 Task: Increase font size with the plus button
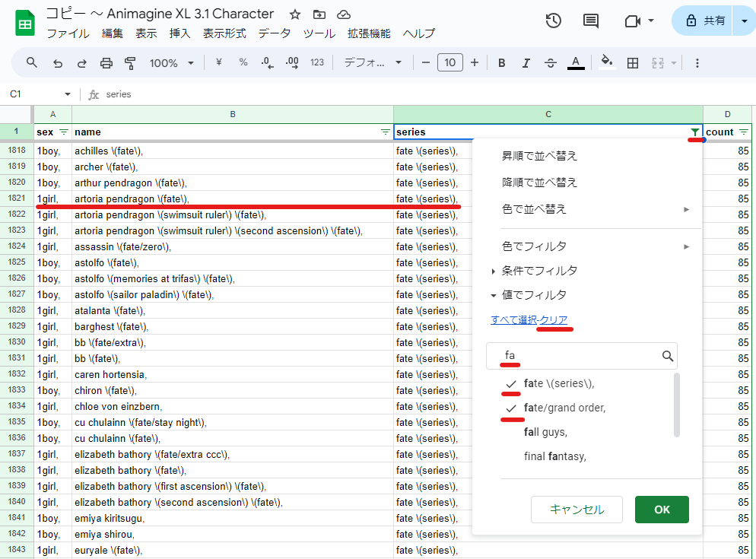pos(475,62)
